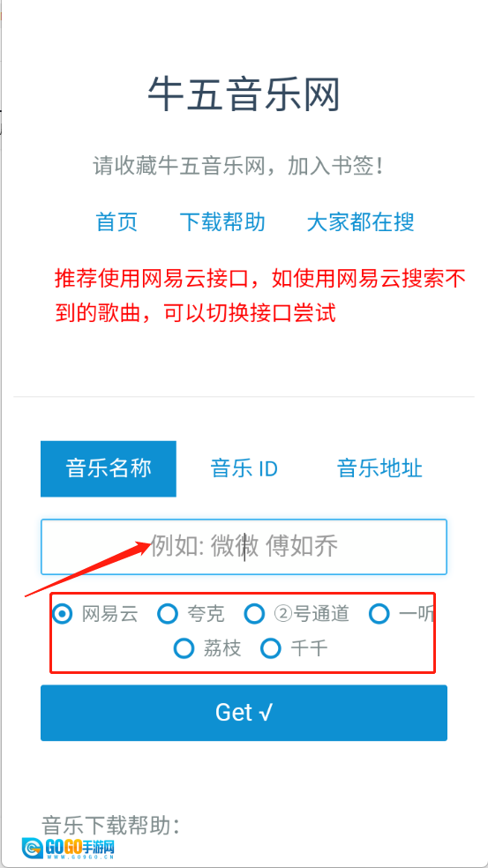The image size is (488, 868).
Task: Click the 音乐下载帮助 heading
Action: click(111, 825)
